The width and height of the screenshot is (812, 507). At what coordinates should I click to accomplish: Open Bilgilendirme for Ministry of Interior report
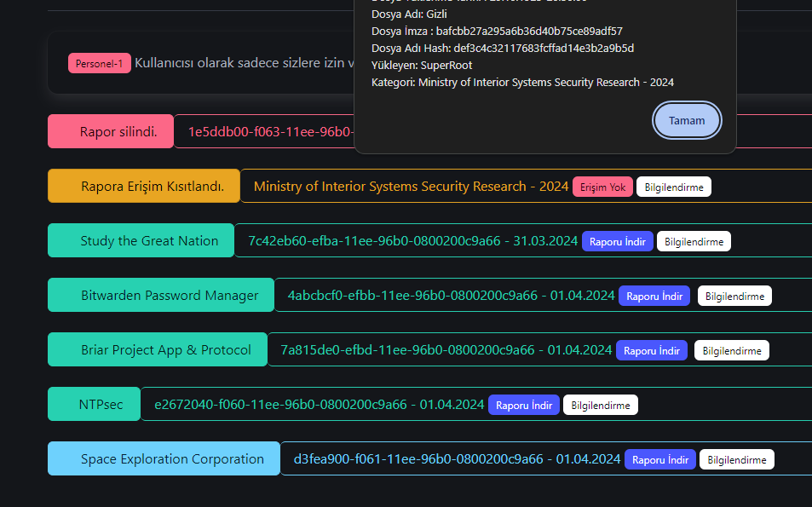(674, 187)
